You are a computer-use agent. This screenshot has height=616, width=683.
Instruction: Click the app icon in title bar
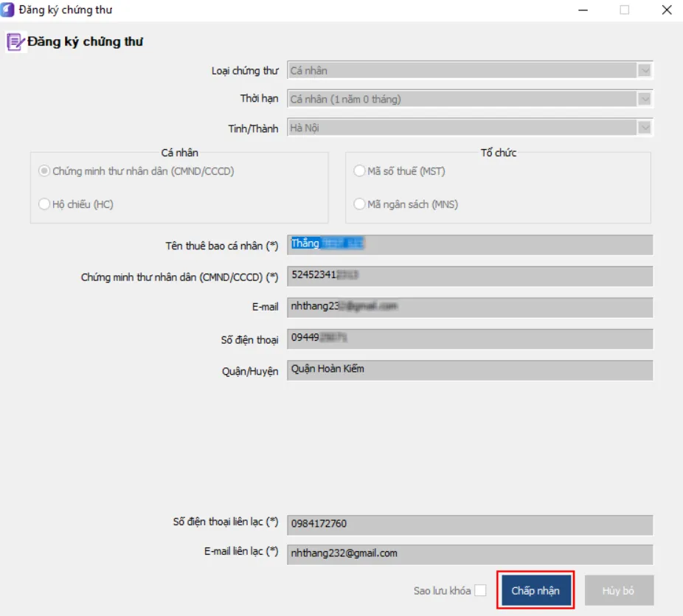pos(9,10)
